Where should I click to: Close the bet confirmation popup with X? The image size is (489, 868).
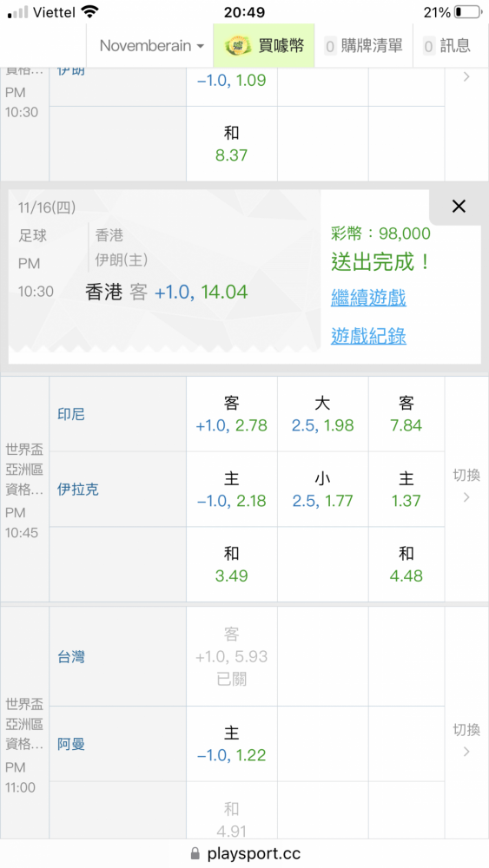459,207
